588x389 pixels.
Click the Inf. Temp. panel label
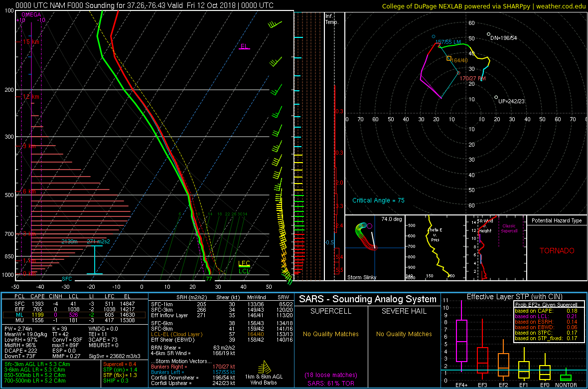click(x=332, y=19)
